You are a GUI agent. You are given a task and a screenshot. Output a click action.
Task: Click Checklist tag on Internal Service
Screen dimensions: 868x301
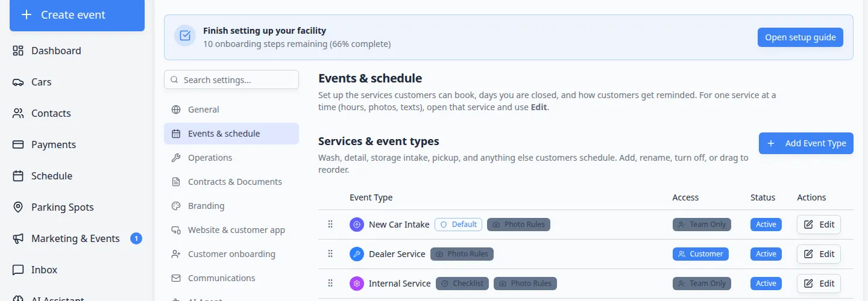462,283
